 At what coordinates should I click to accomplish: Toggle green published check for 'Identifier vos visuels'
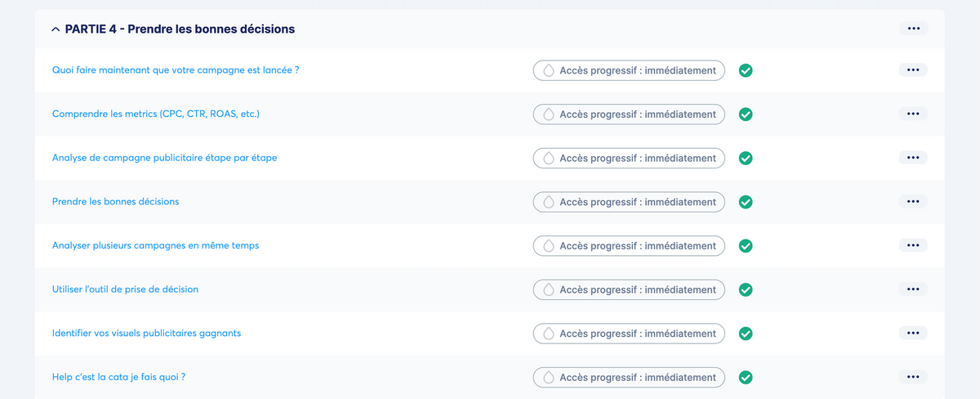pyautogui.click(x=746, y=334)
